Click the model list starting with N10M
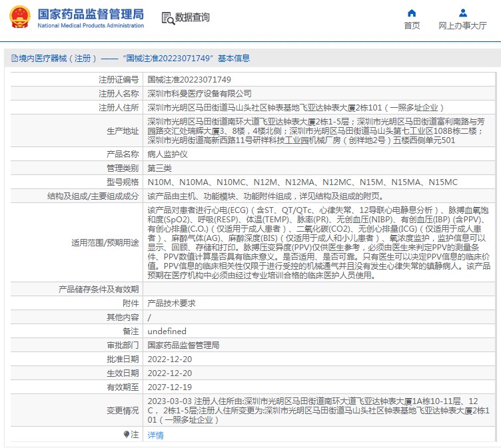Viewport: 501px width, 448px height. pyautogui.click(x=302, y=182)
